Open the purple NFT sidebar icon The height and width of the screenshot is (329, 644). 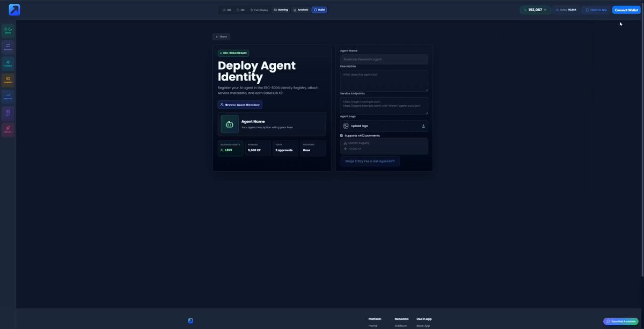pos(8,113)
